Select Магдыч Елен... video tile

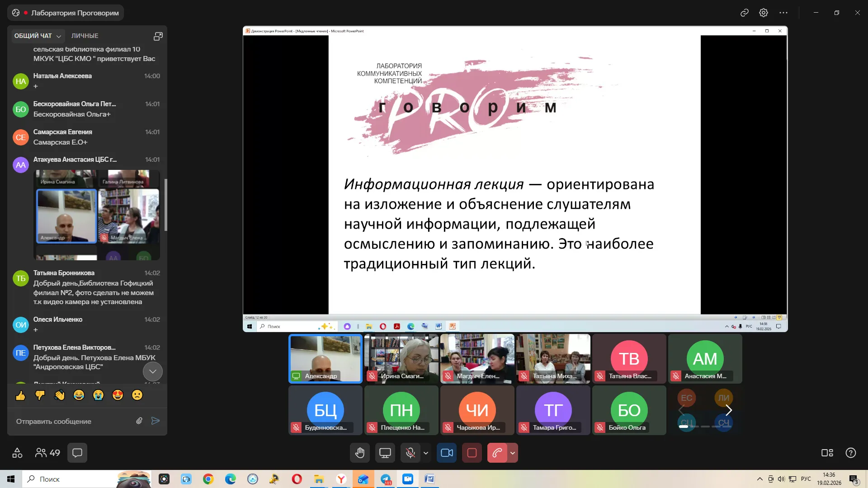point(477,359)
